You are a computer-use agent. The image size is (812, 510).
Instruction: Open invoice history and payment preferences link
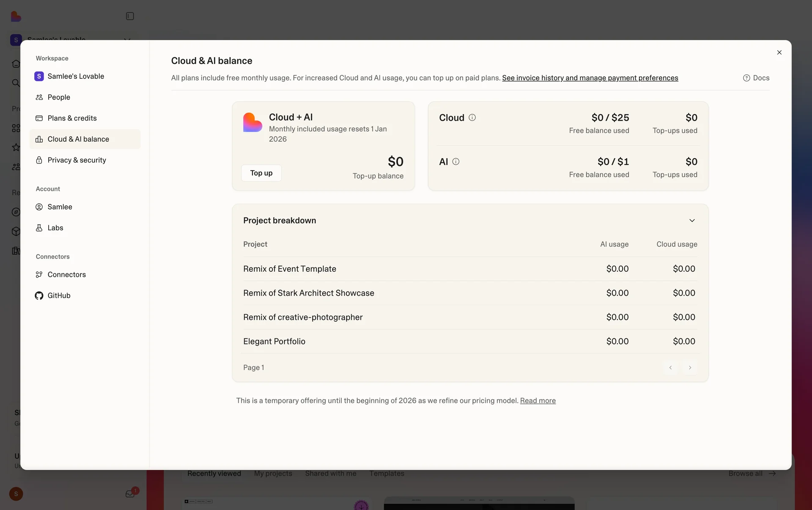tap(590, 78)
